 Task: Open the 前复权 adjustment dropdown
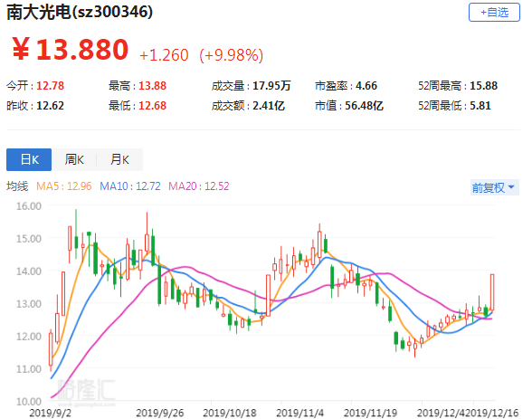tap(494, 187)
